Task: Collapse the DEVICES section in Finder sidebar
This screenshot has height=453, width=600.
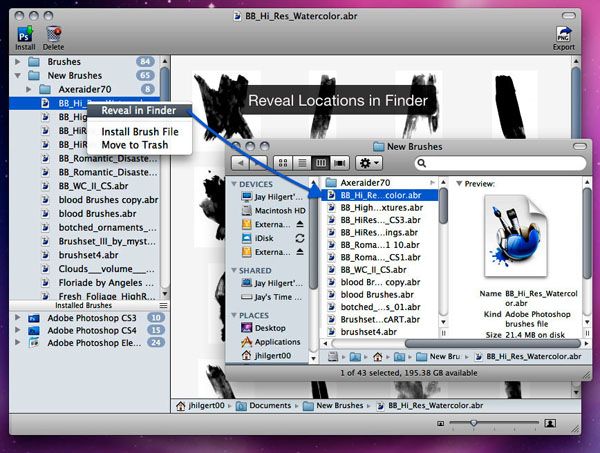Action: [x=234, y=184]
